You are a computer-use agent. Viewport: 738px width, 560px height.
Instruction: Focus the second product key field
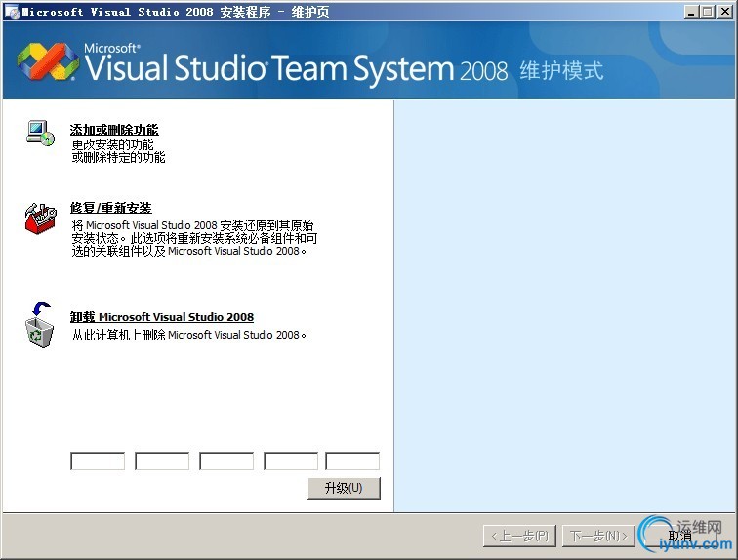click(x=162, y=461)
